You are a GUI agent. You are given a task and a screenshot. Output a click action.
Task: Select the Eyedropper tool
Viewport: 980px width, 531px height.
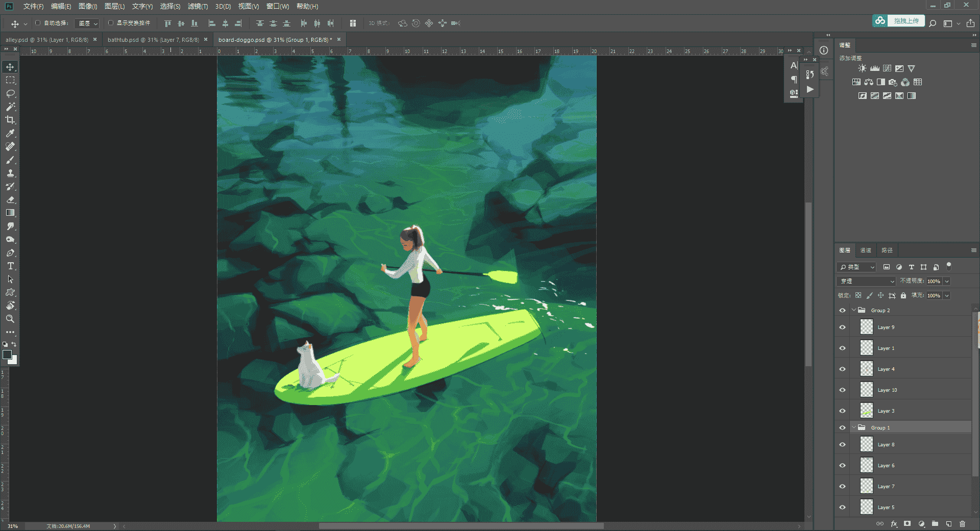(x=10, y=133)
